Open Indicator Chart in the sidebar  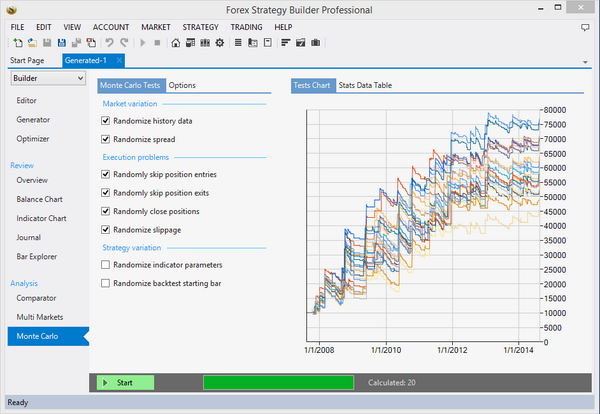(x=41, y=218)
